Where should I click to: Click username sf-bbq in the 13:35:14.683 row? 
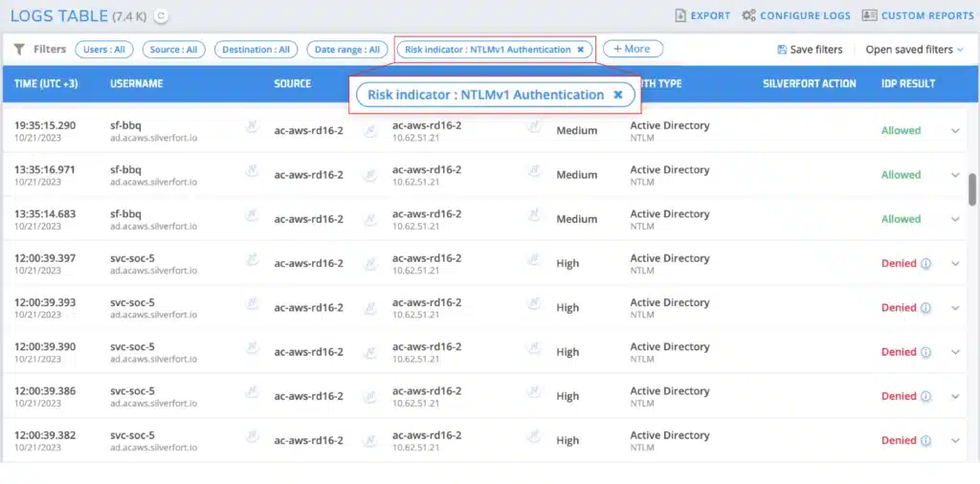(x=125, y=213)
